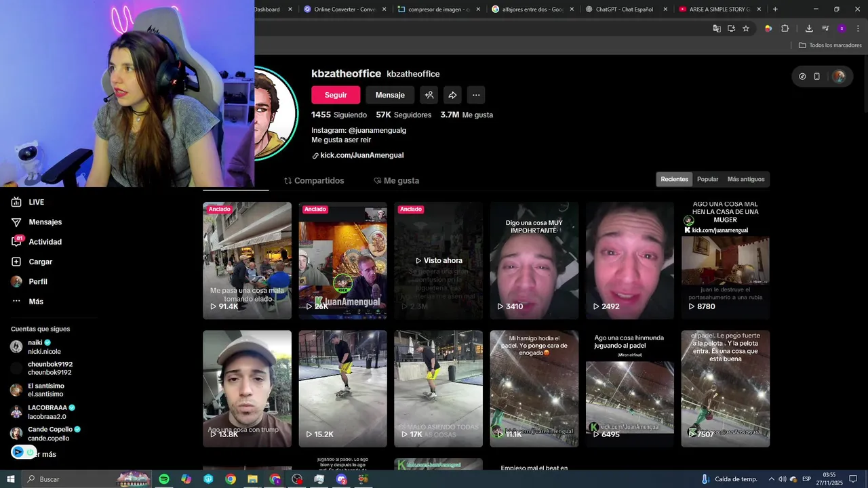Viewport: 868px width, 488px height.
Task: Open the Todos los marcadores folder
Action: click(x=830, y=45)
